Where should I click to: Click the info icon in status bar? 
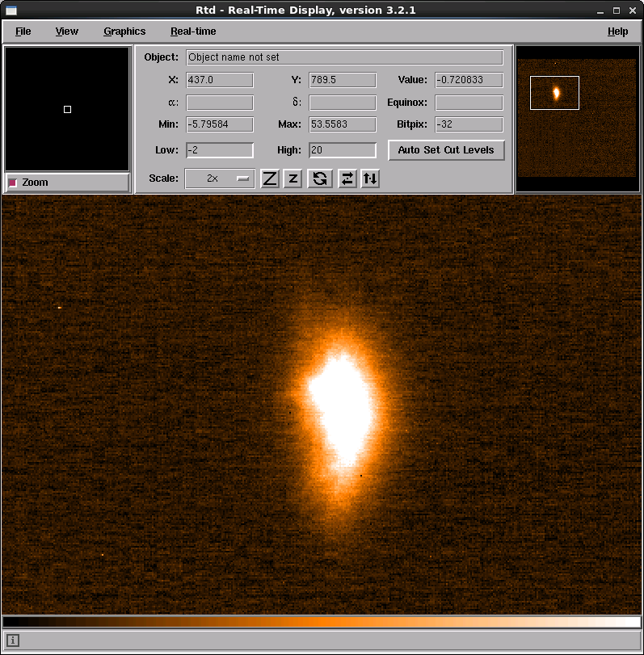[13, 640]
